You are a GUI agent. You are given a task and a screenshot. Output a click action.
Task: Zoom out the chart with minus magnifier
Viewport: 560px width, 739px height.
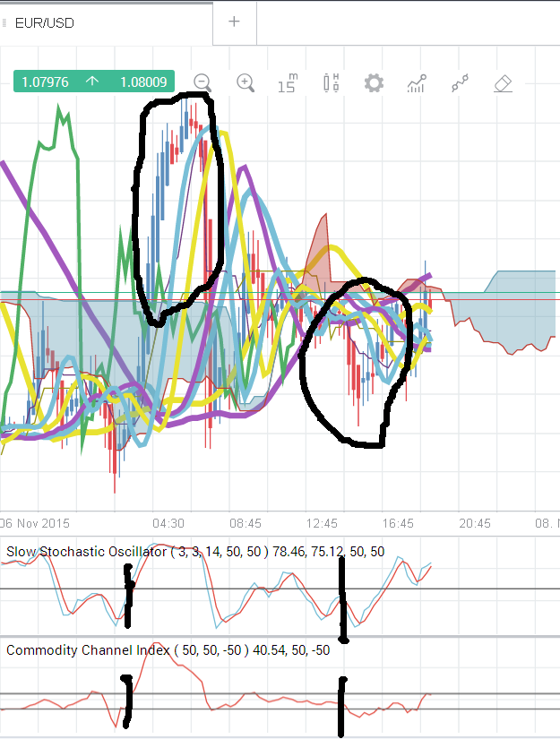point(202,83)
